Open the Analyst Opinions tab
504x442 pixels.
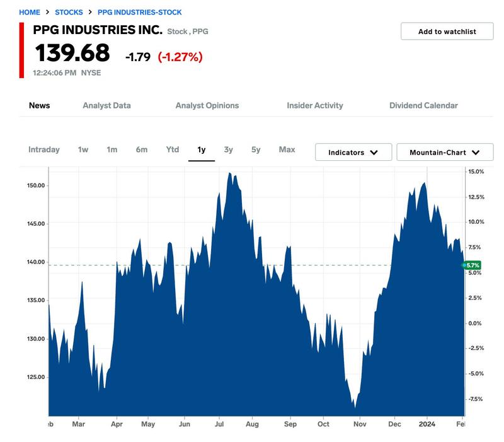point(207,105)
